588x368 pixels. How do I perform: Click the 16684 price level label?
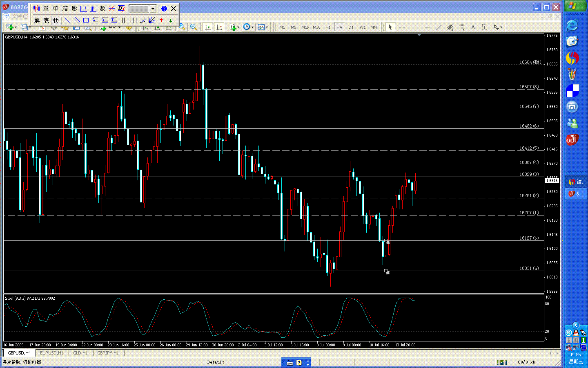coord(530,62)
